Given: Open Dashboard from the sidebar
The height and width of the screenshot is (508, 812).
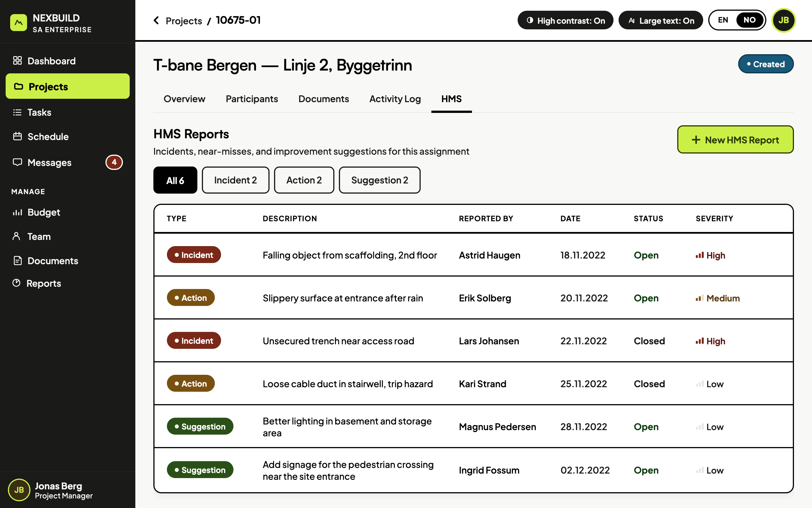Looking at the screenshot, I should (x=67, y=61).
